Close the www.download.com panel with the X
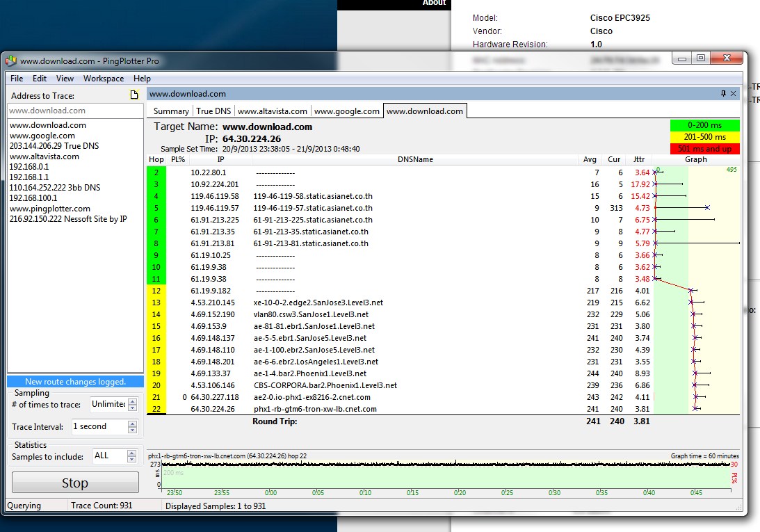760x532 pixels. [734, 94]
